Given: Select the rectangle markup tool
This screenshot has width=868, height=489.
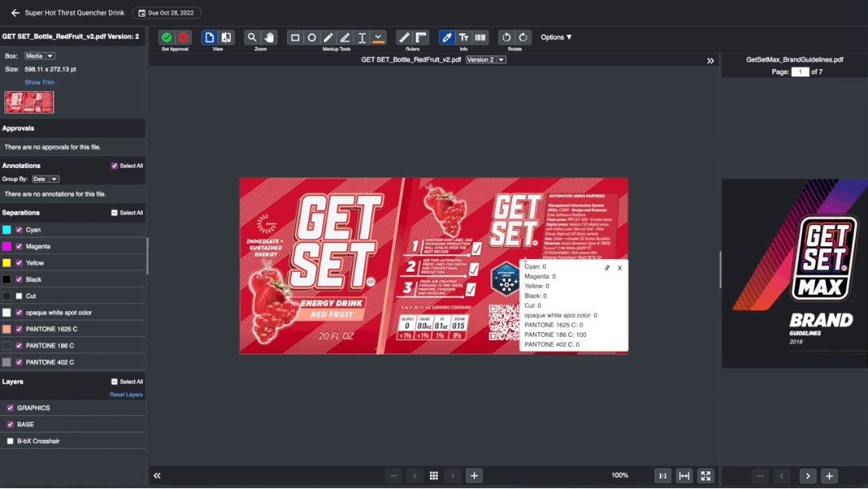Looking at the screenshot, I should 295,37.
